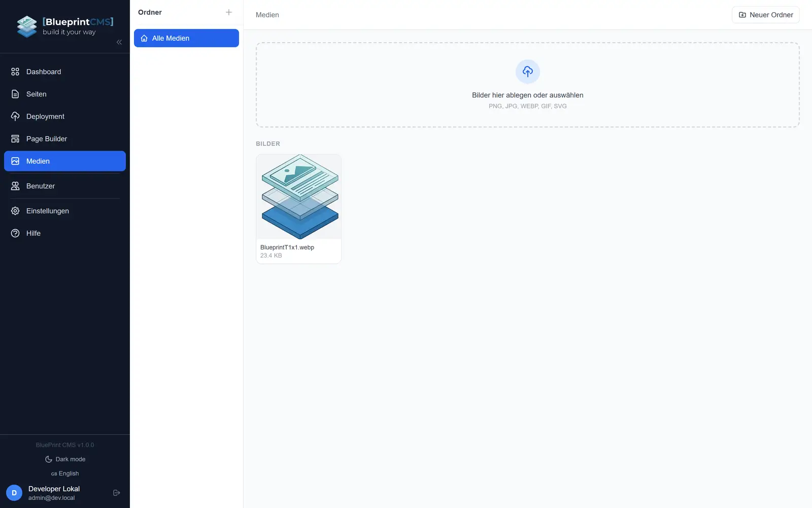The height and width of the screenshot is (508, 812).
Task: Click the Hilfe question mark icon
Action: (15, 233)
